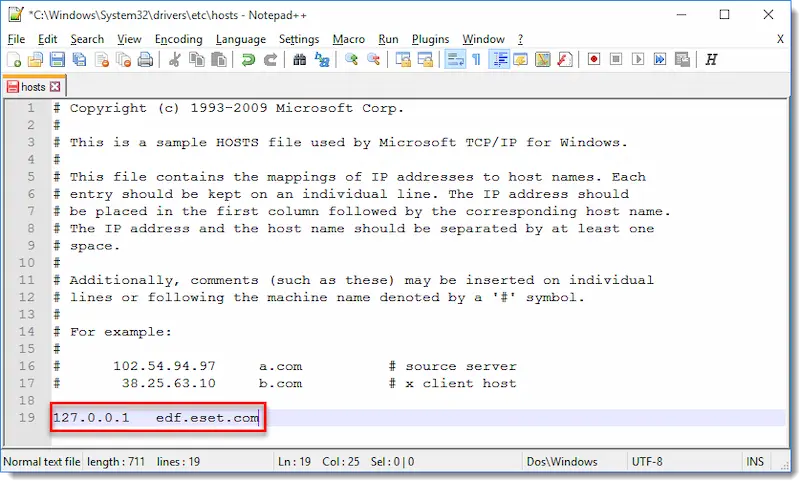Open the Search menu
800x481 pixels.
pyautogui.click(x=87, y=39)
